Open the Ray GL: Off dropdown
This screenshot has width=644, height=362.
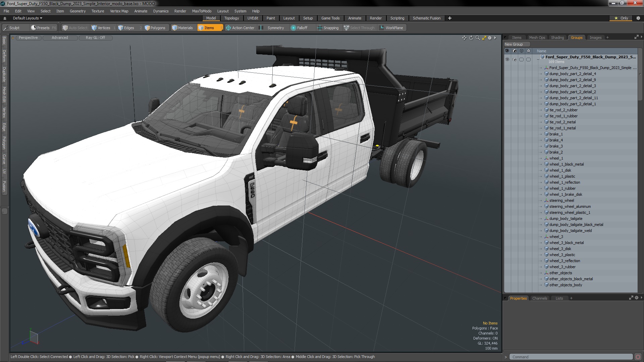point(95,38)
